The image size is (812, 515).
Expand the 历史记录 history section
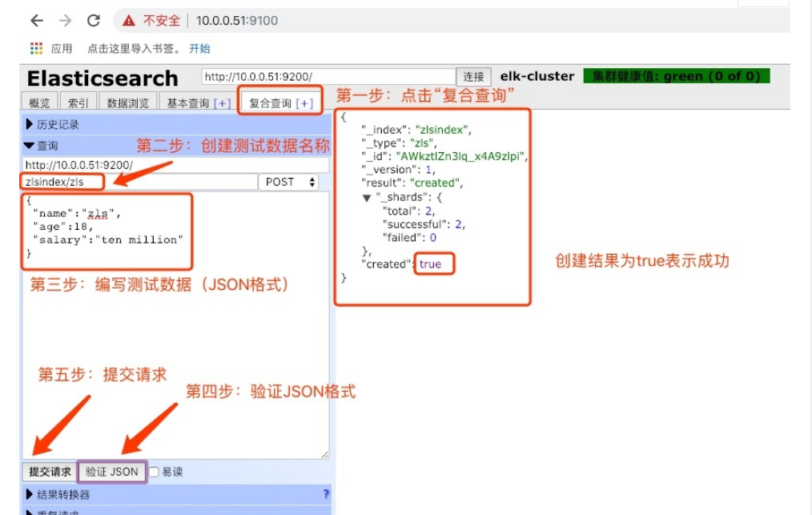coord(176,124)
